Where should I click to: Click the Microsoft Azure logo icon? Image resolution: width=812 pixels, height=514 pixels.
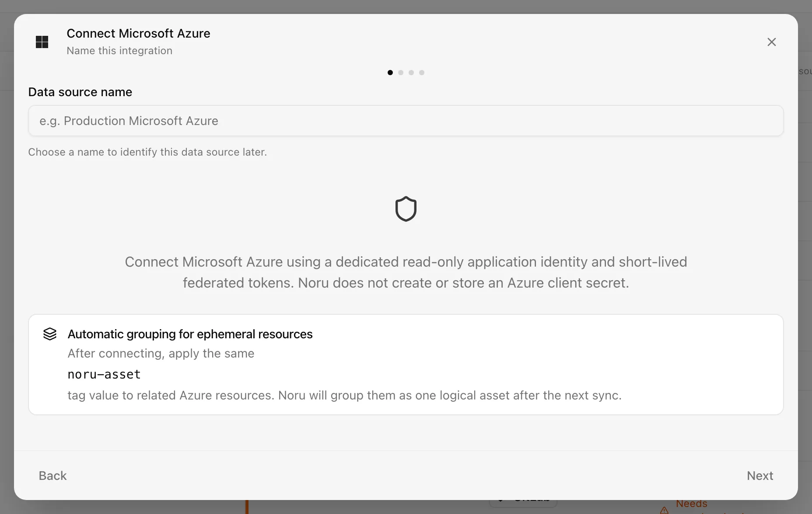42,42
